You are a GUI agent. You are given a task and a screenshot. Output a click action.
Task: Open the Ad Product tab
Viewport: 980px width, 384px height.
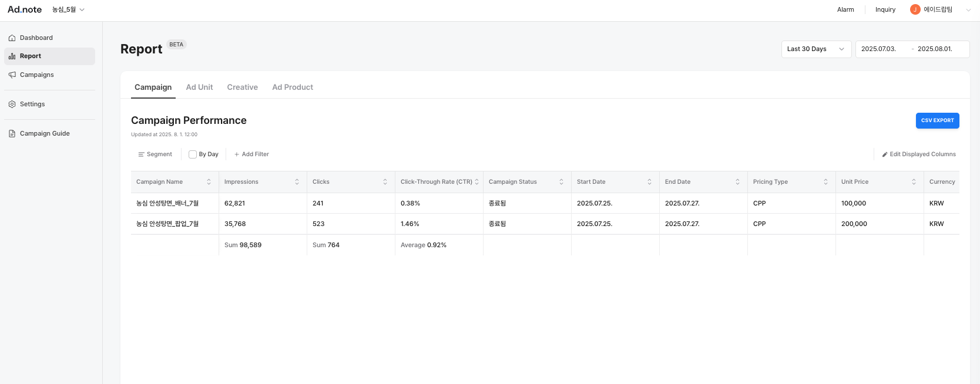[x=293, y=87]
